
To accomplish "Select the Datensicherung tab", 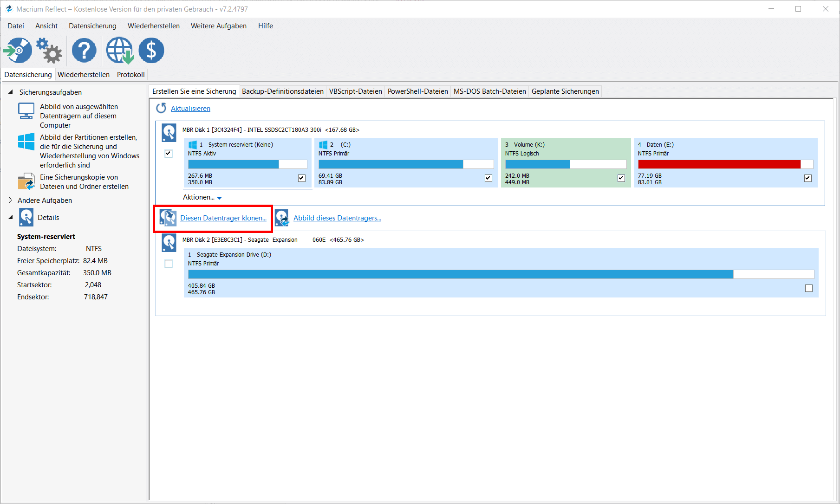I will tap(28, 75).
